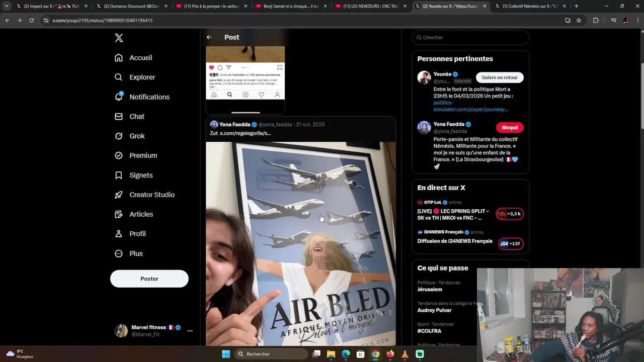Switch to the Benji Samat m'a choqué tab
The width and height of the screenshot is (644, 362).
click(x=291, y=6)
